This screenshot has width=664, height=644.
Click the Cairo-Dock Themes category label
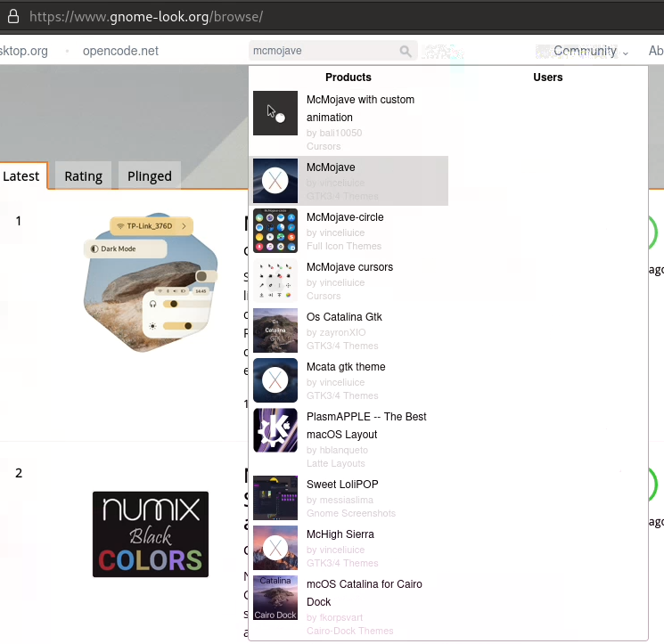tap(349, 632)
